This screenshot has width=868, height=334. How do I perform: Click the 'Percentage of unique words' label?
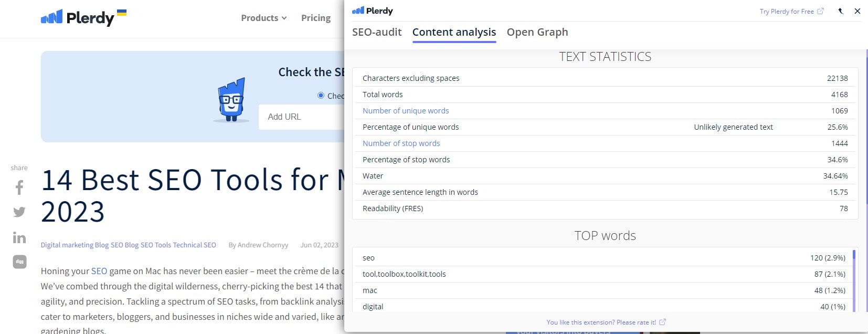pos(410,127)
